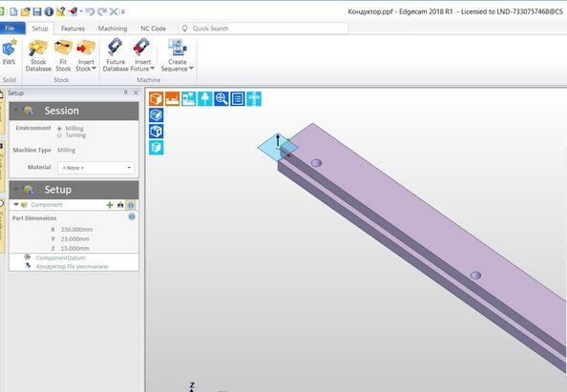Switch to the NC Code ribbon tab
This screenshot has width=567, height=392.
[x=153, y=29]
